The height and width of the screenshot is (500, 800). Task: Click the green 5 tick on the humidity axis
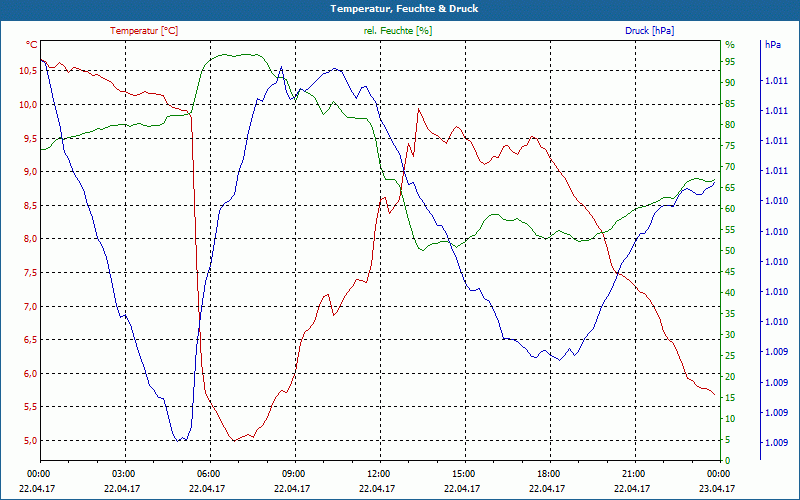[x=728, y=440]
